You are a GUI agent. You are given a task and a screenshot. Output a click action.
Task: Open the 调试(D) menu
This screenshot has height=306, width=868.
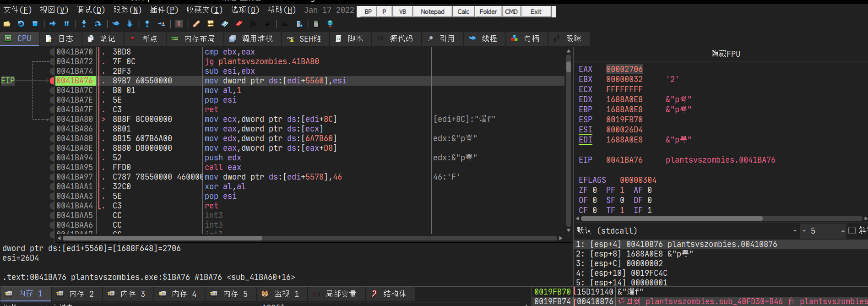coord(91,10)
